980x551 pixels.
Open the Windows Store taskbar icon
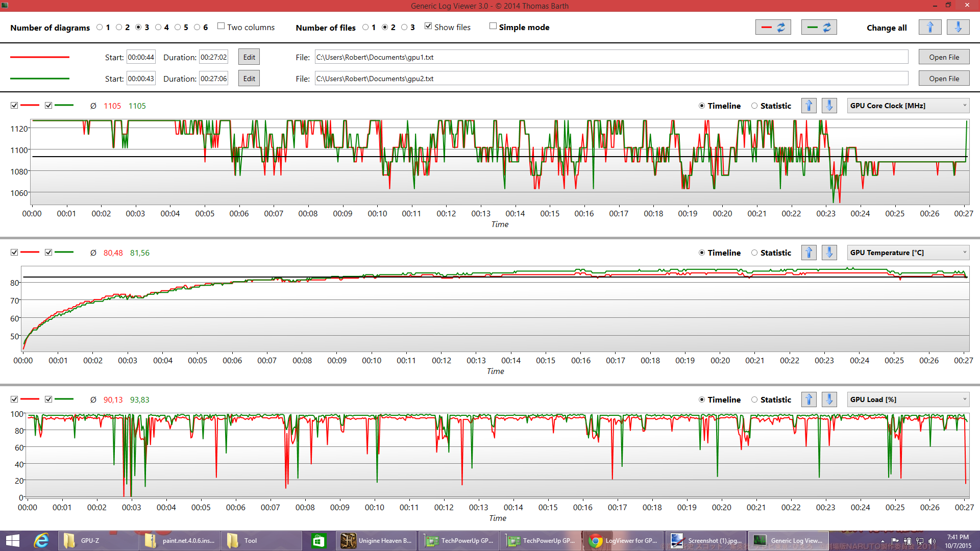click(318, 541)
